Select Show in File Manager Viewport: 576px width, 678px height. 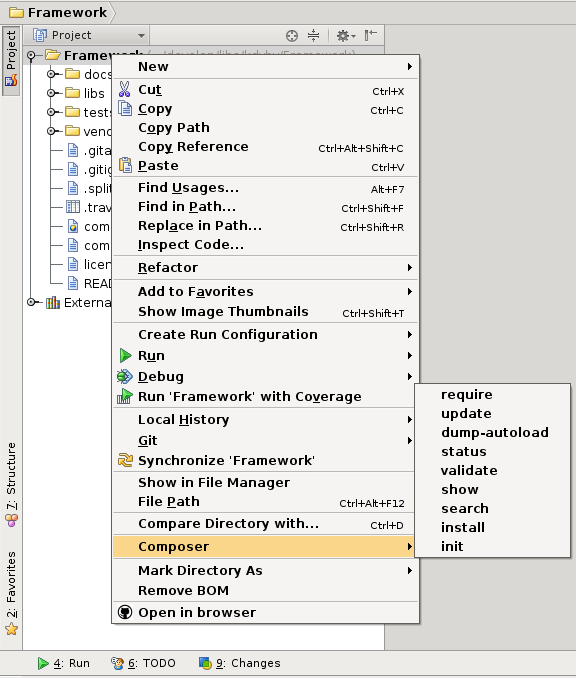pyautogui.click(x=265, y=483)
